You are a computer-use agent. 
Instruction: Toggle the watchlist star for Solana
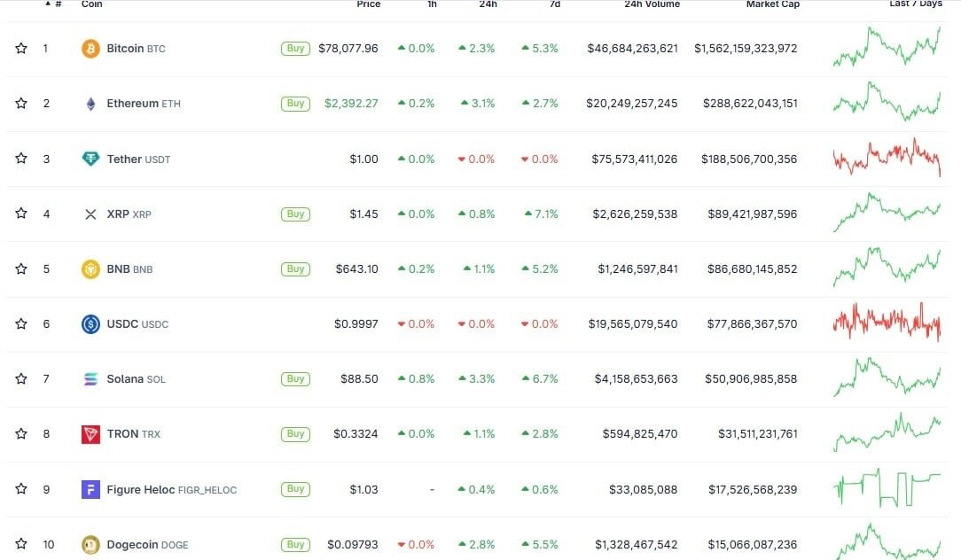coord(20,378)
